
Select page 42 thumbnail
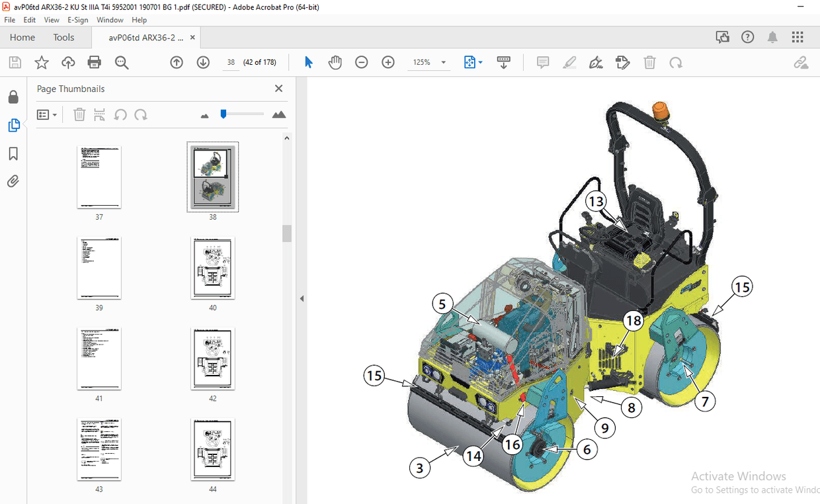[213, 359]
